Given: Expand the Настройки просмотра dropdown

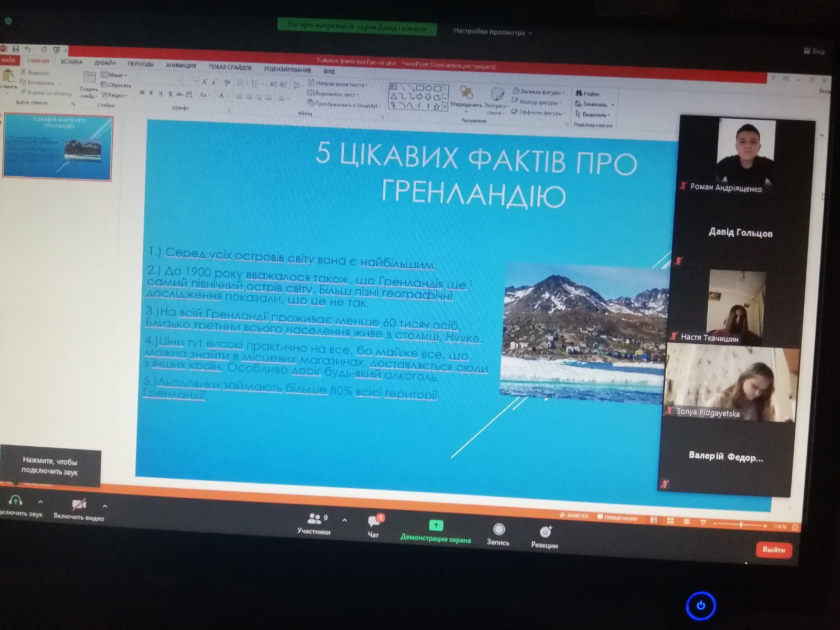Looking at the screenshot, I should click(x=492, y=33).
